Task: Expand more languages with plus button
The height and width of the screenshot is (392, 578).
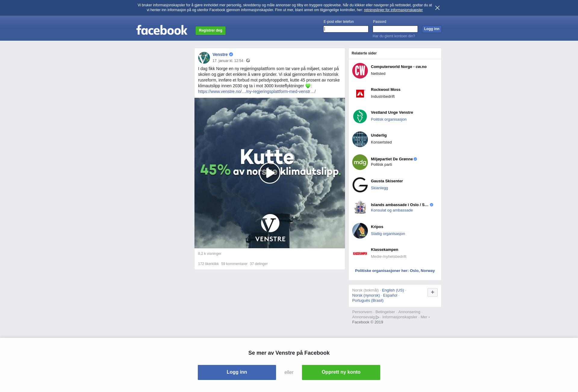Action: coord(433,292)
